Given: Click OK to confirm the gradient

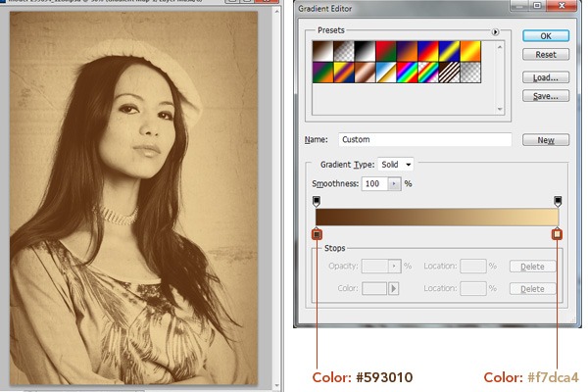Looking at the screenshot, I should click(546, 36).
